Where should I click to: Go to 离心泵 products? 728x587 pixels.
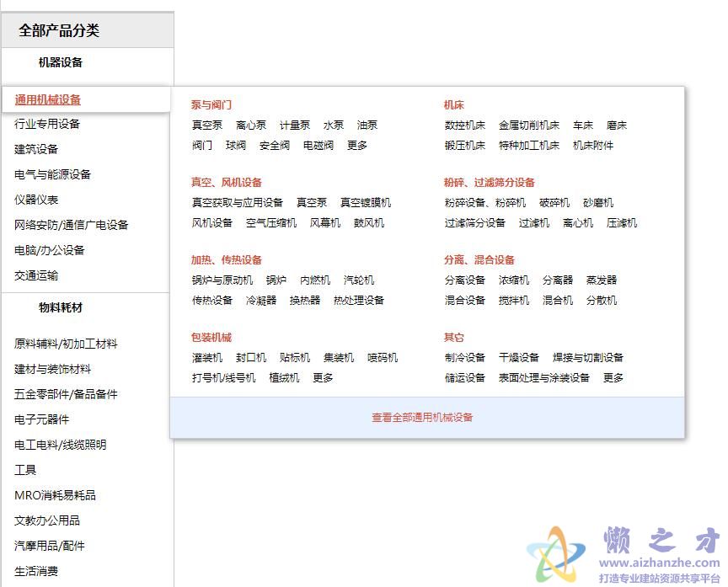coord(251,125)
